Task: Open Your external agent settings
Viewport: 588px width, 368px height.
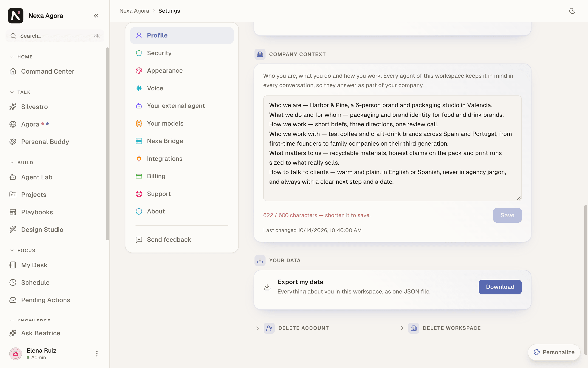Action: tap(182, 106)
